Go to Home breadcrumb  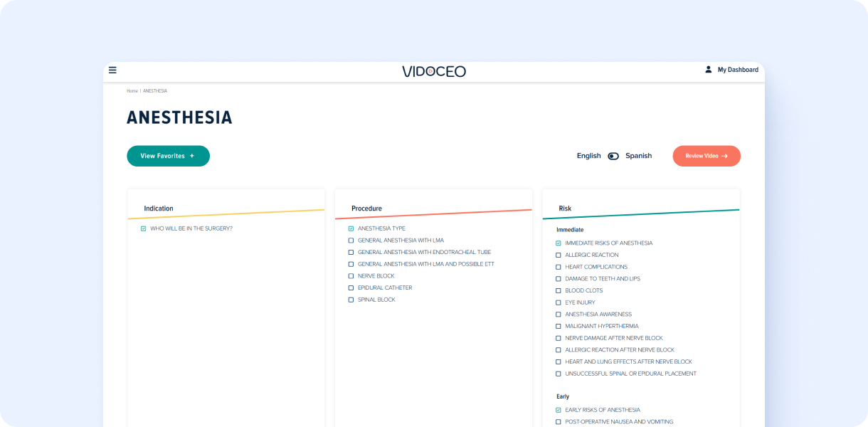click(132, 91)
